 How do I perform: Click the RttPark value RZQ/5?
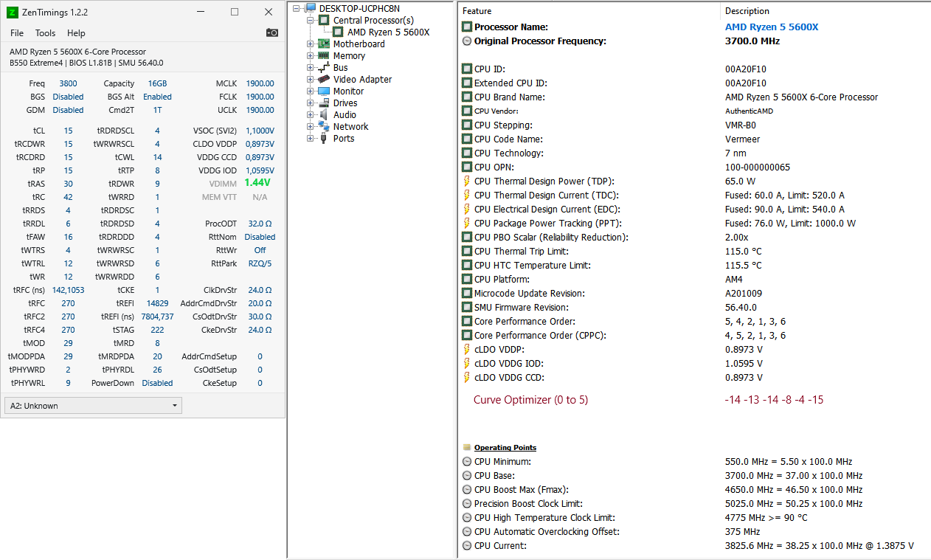point(260,263)
